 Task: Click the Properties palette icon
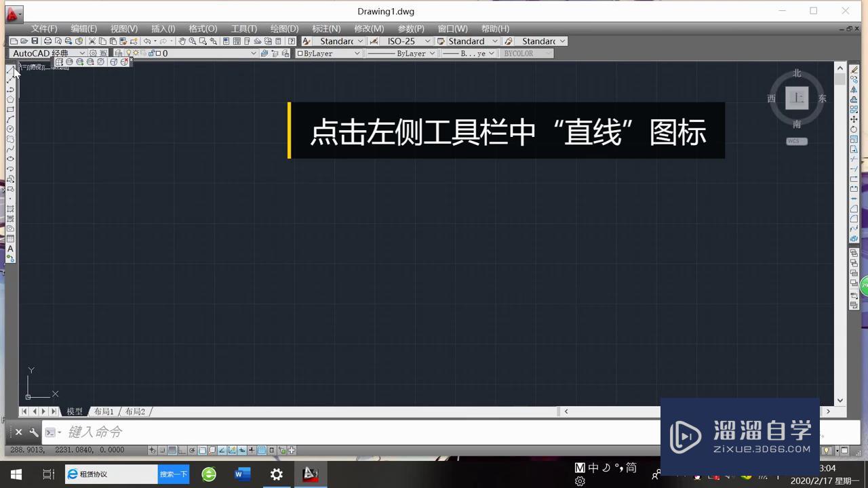tap(226, 41)
